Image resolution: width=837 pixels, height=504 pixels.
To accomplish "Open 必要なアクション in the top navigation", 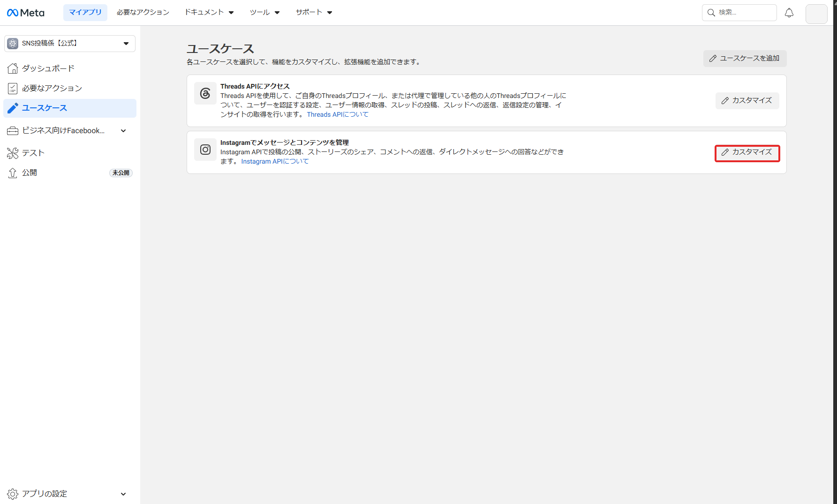I will click(143, 13).
